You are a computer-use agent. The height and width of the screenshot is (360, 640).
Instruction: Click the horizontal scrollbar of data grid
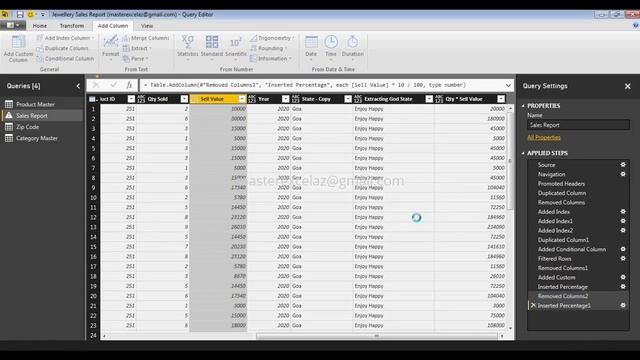[x=377, y=336]
